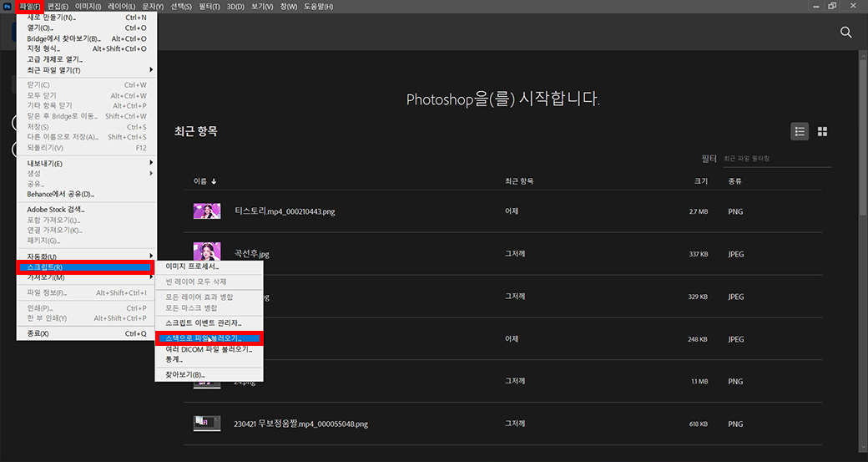Open the 이미지(I) menu
This screenshot has height=462, width=868.
88,7
